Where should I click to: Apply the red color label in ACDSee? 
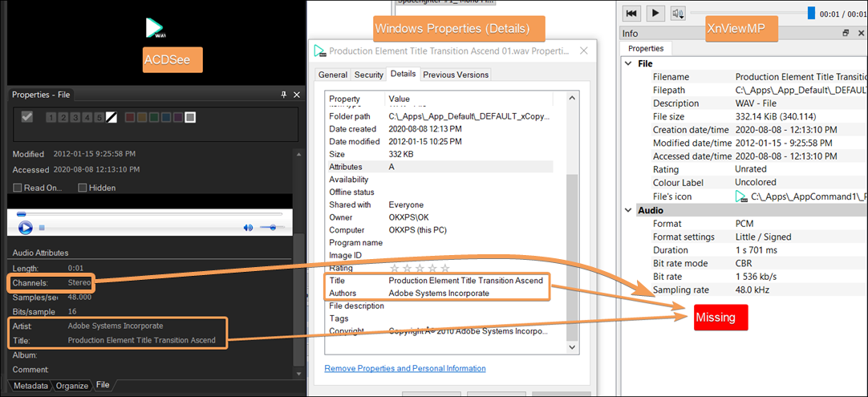(130, 117)
